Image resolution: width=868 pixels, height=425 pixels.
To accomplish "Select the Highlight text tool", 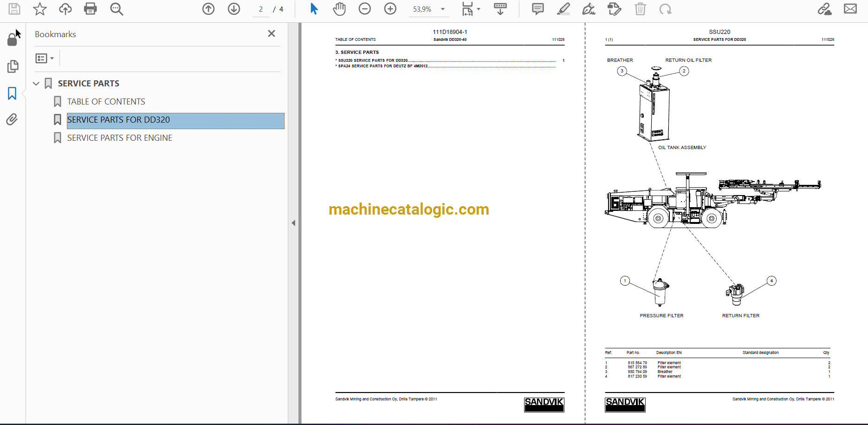I will tap(564, 9).
